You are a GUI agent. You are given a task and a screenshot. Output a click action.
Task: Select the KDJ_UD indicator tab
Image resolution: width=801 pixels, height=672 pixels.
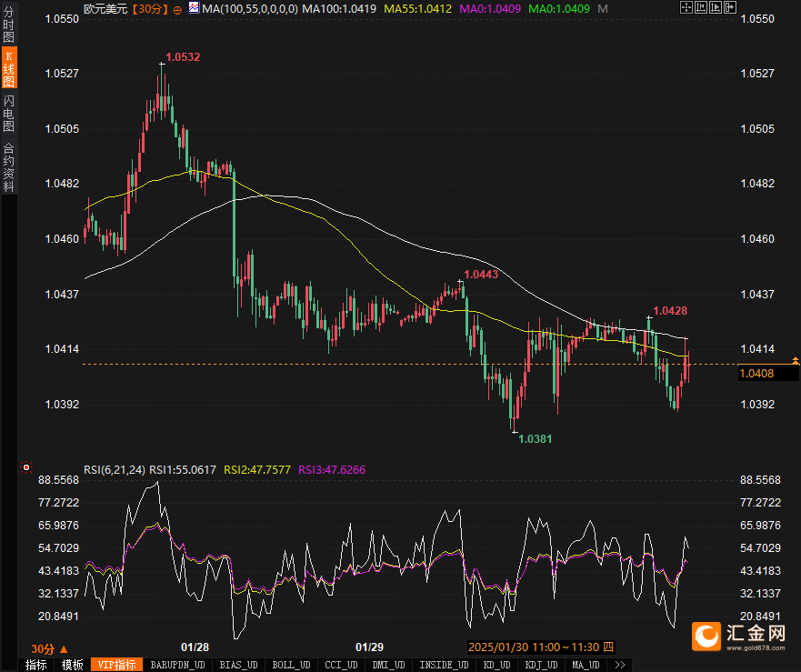pyautogui.click(x=541, y=665)
